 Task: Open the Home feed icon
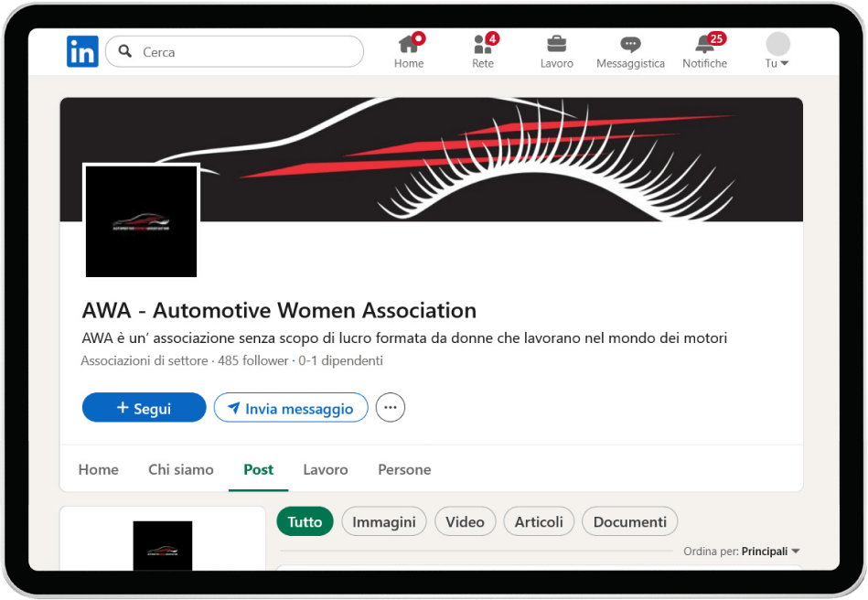coord(409,45)
